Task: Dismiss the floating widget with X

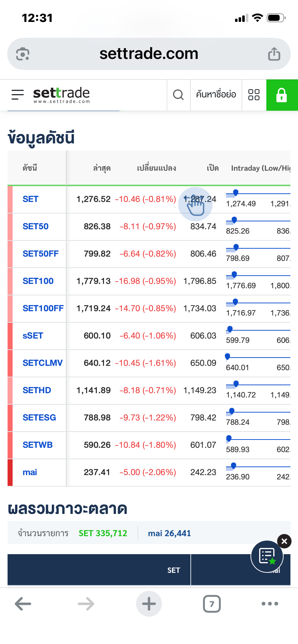Action: 284,541
